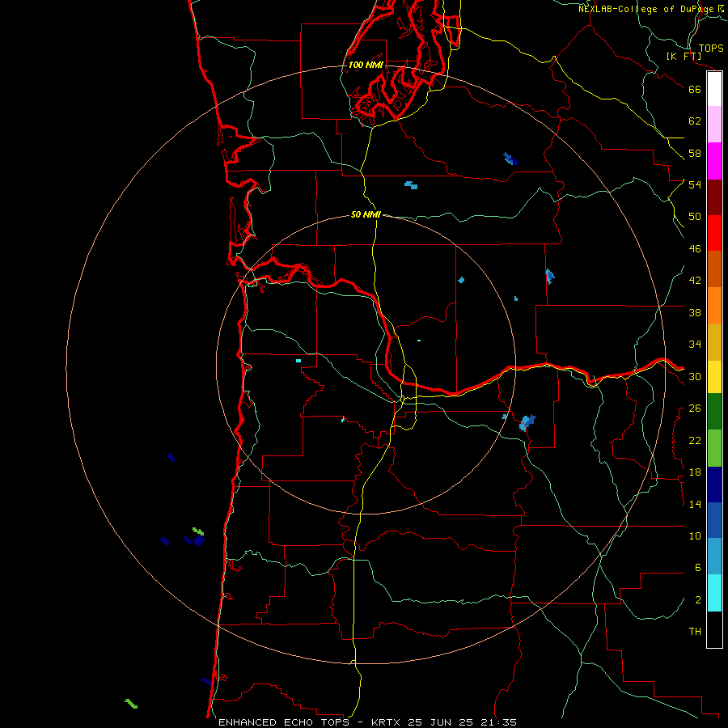Click the "TOPS" legend heading

[711, 48]
